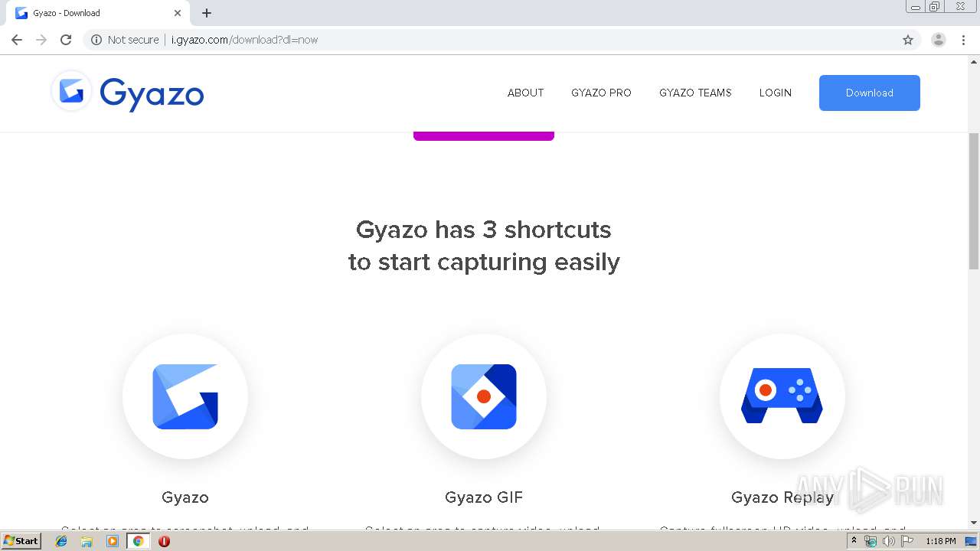Open the ABOUT menu item
980x551 pixels.
(525, 93)
